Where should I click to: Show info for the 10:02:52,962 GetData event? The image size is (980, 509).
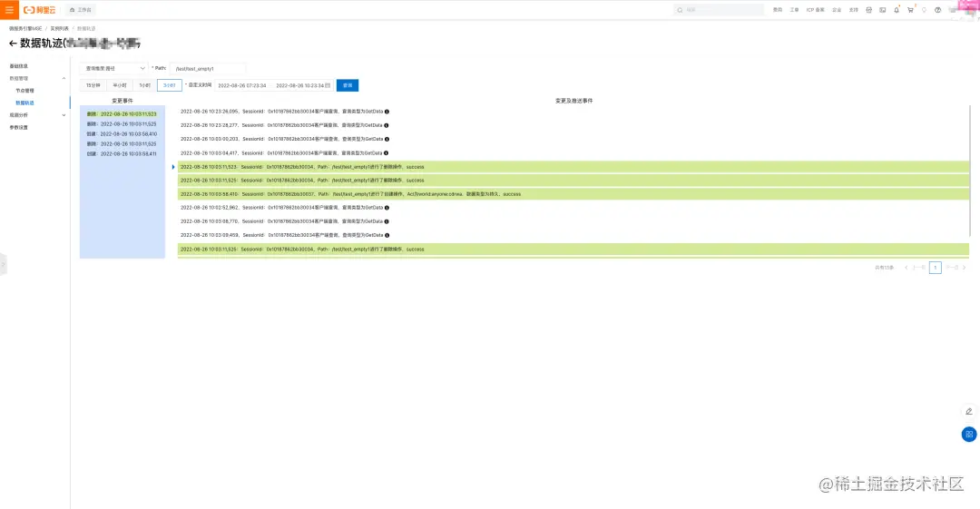tap(387, 208)
